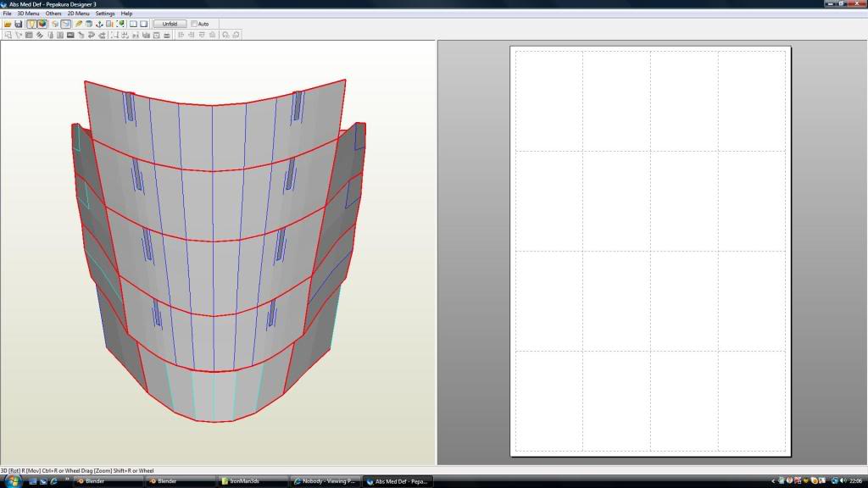Switch to the first Blender taskbar button

point(108,481)
